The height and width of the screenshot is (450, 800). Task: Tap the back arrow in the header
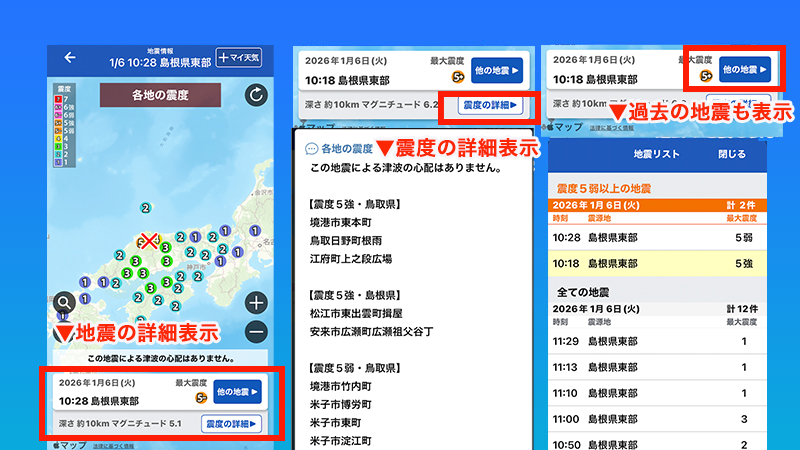coord(69,58)
